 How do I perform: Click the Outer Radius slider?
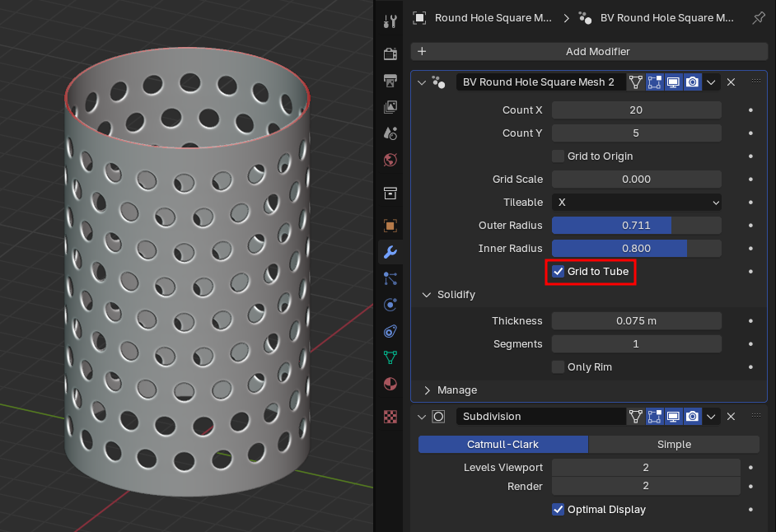(637, 226)
